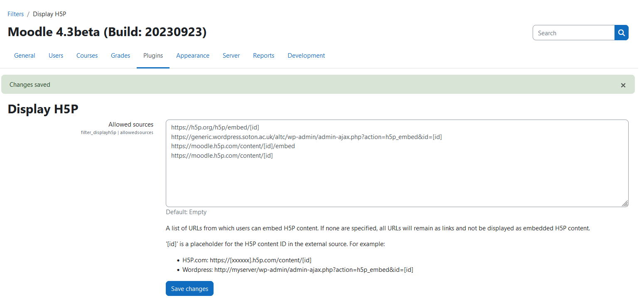This screenshot has height=298, width=644.
Task: Grab the textarea resize handle corner
Action: click(x=625, y=203)
